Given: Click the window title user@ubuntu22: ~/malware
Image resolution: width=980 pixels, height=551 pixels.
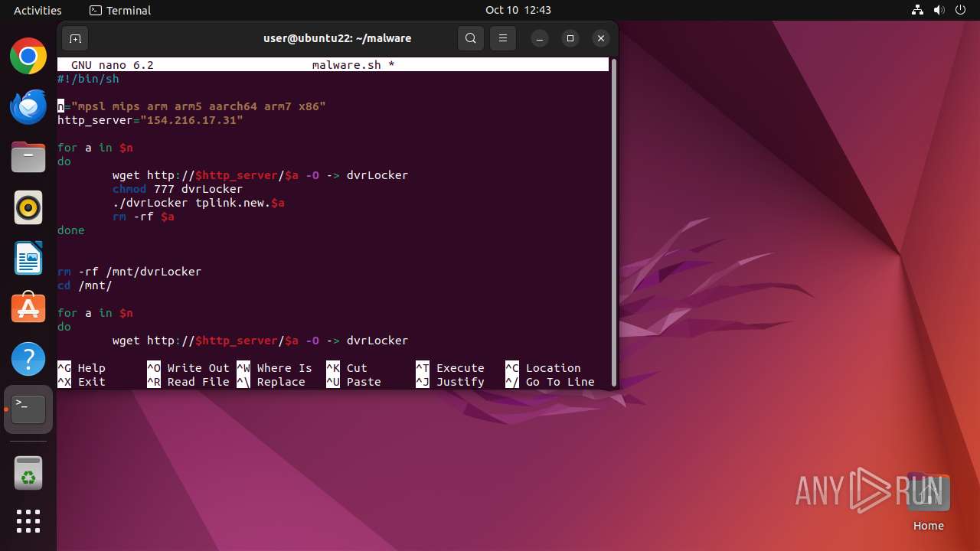Looking at the screenshot, I should (338, 38).
